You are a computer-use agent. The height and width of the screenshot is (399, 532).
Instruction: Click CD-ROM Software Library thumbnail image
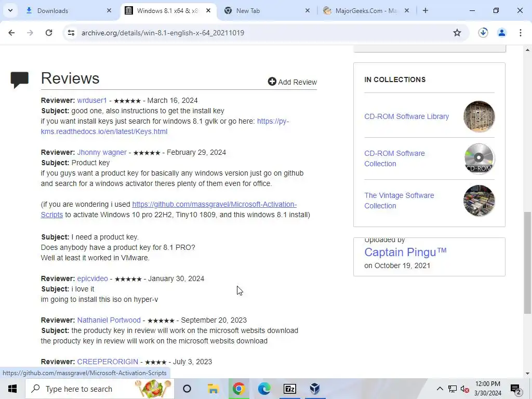point(478,116)
